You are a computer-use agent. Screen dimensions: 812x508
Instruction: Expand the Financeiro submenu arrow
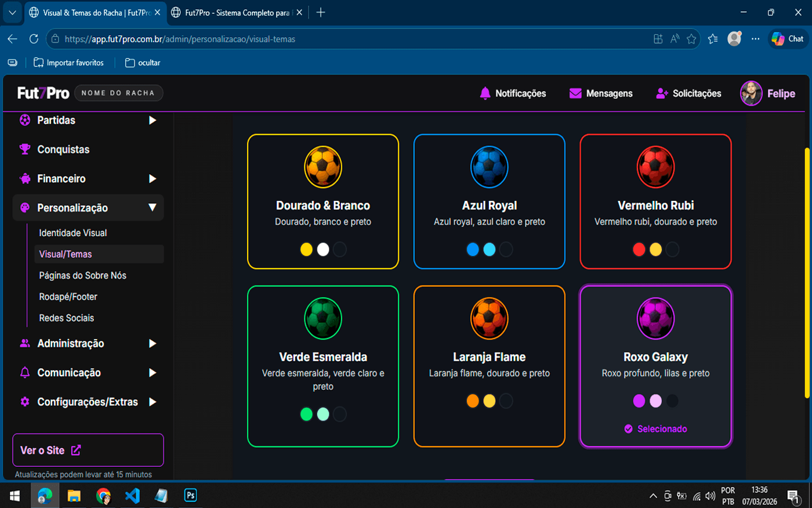153,179
